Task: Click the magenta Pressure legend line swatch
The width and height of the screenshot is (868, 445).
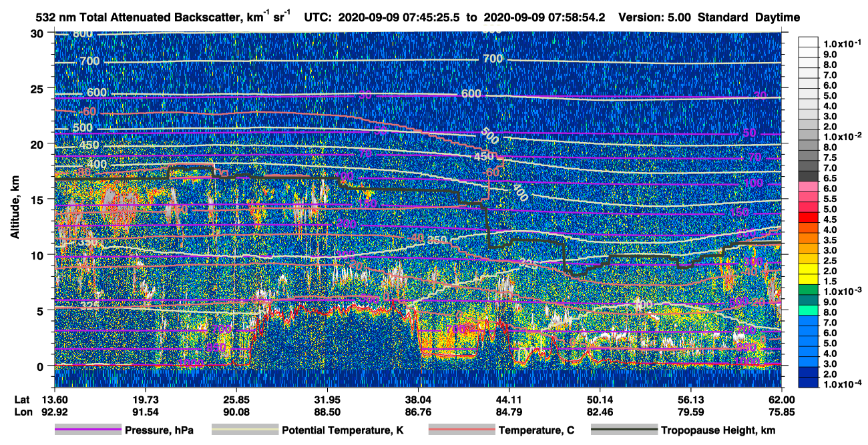Action: pos(87,430)
